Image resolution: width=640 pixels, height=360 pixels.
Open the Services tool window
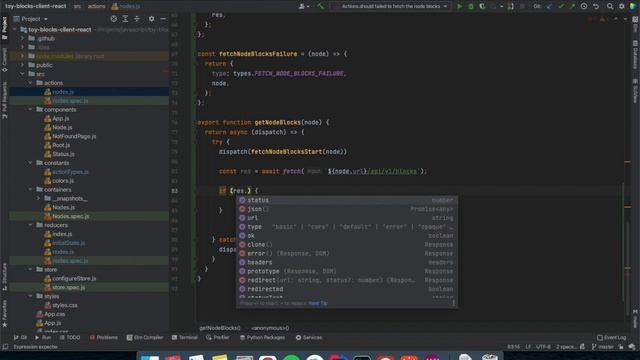(x=309, y=338)
